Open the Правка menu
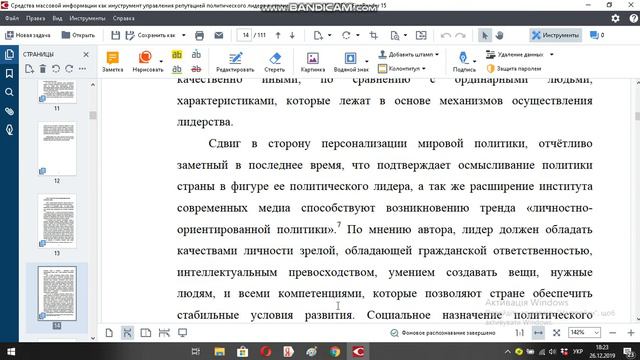640x360 pixels. (x=36, y=18)
